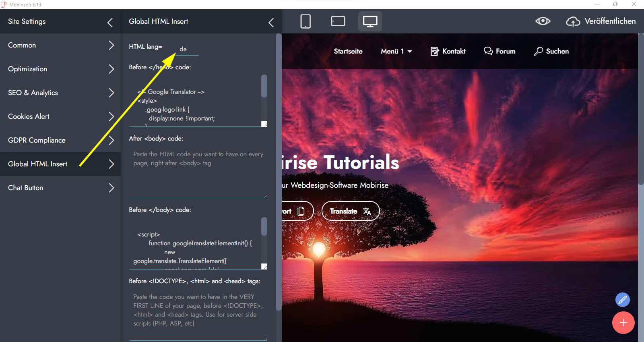Screen dimensions: 644x342
Task: Click the blue pencil edit button
Action: pyautogui.click(x=622, y=300)
